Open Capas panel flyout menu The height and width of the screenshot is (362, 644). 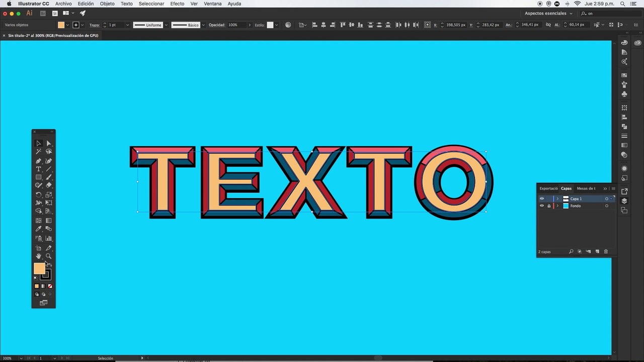coord(613,189)
